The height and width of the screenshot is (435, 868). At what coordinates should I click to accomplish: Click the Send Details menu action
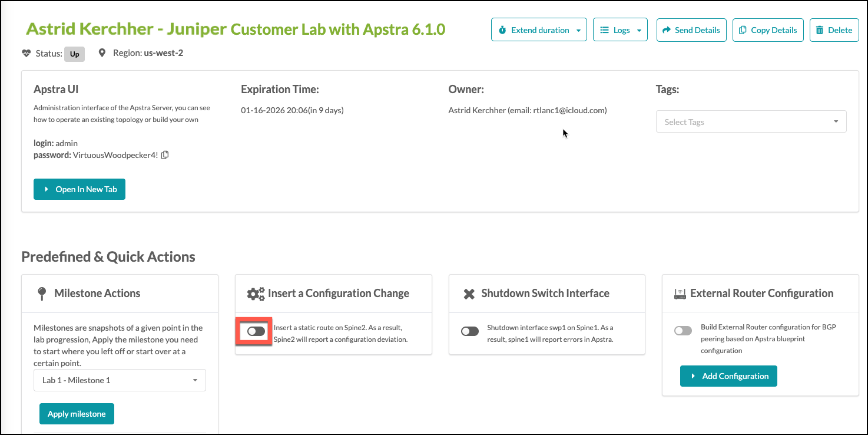coord(691,29)
